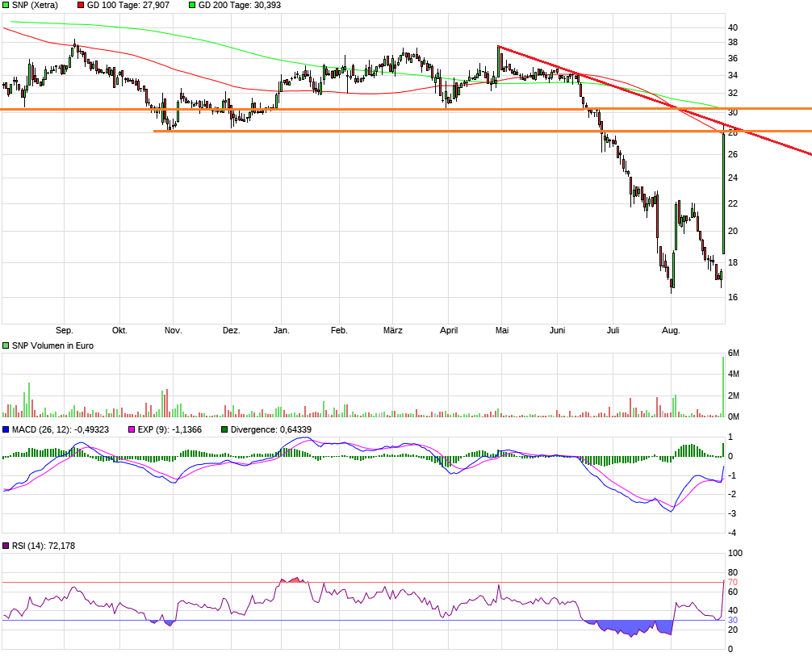Click 'GD 100 Tage: 27,907' label

click(128, 5)
